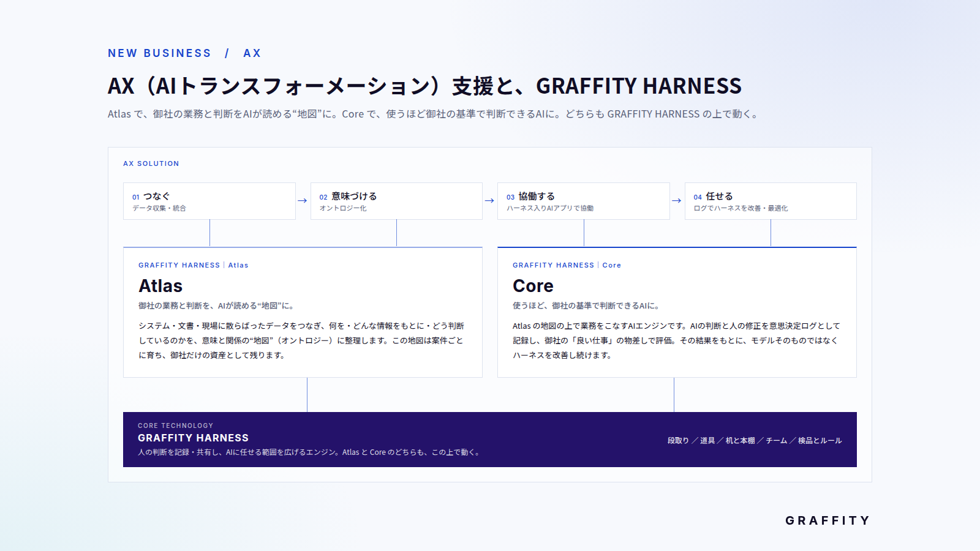Click the 'CORE TECHNOLOGY' label in the banner

click(176, 425)
